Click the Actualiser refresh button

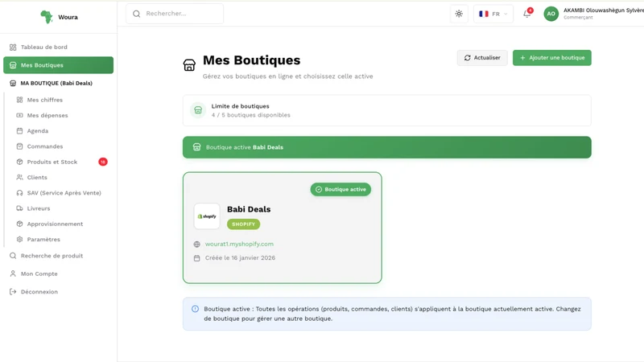coord(482,58)
